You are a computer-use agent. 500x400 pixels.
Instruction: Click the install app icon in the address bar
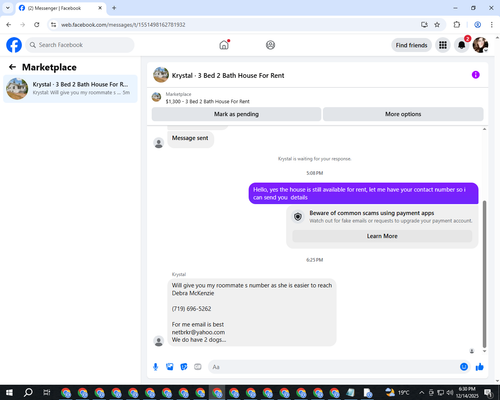pos(424,25)
